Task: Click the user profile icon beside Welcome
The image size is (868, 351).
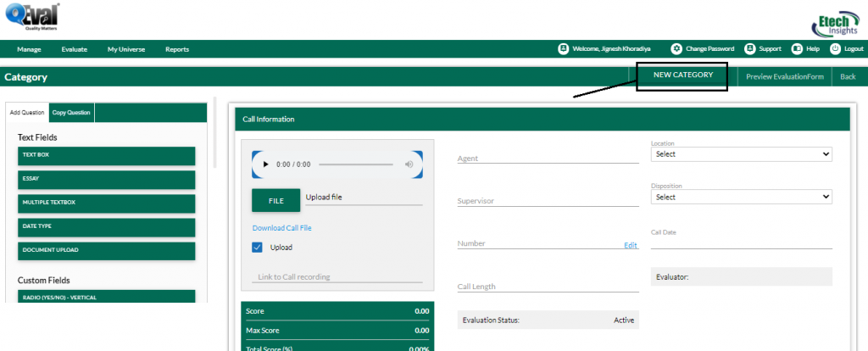Action: click(563, 48)
